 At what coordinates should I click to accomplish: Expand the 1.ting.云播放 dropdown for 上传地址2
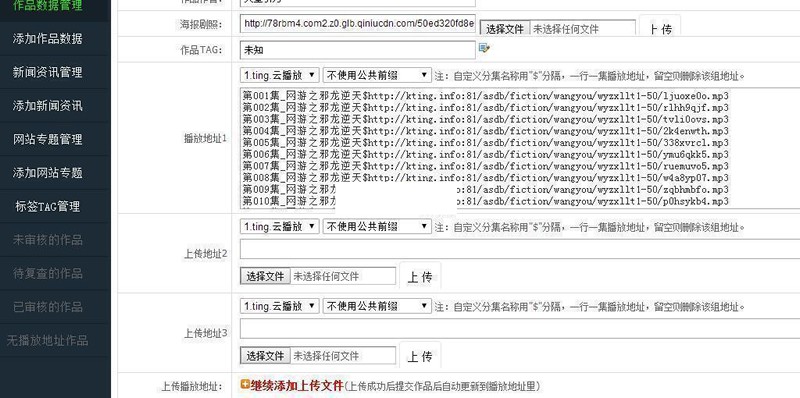(280, 227)
